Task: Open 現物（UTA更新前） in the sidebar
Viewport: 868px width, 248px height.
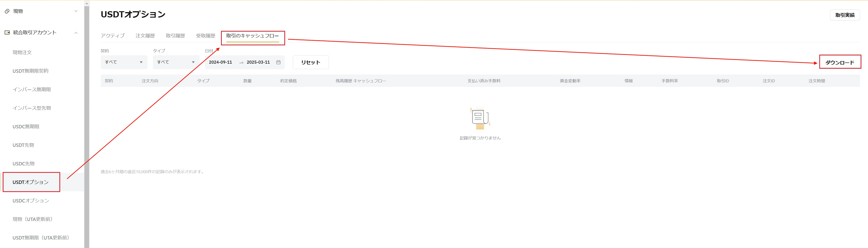Action: click(33, 219)
